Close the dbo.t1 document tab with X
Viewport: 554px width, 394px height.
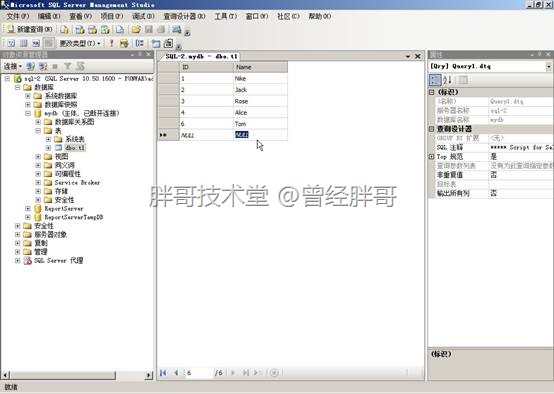coord(418,56)
